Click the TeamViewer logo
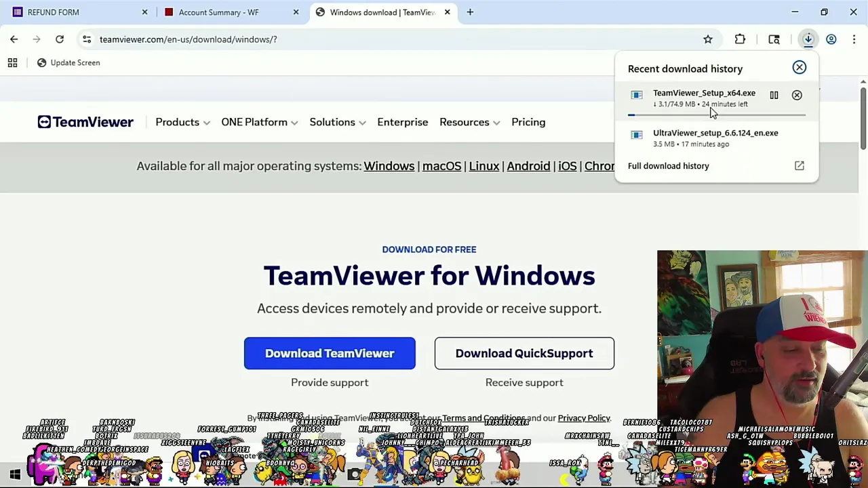This screenshot has width=868, height=488. click(x=85, y=122)
